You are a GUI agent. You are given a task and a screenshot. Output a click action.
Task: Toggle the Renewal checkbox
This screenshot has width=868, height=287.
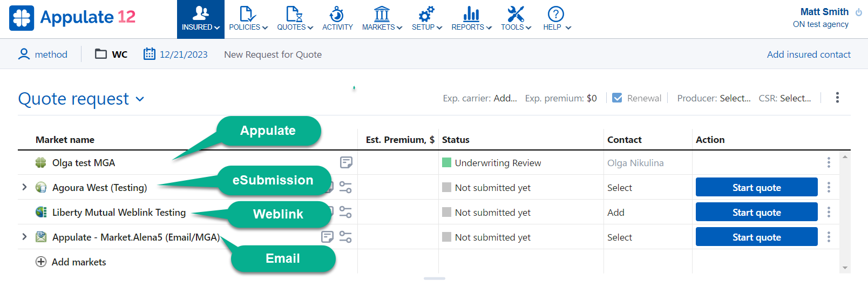click(x=617, y=98)
